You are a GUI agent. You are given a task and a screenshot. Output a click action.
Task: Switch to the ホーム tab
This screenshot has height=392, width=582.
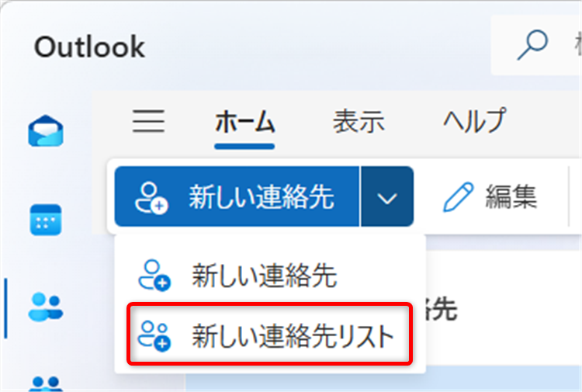(244, 121)
